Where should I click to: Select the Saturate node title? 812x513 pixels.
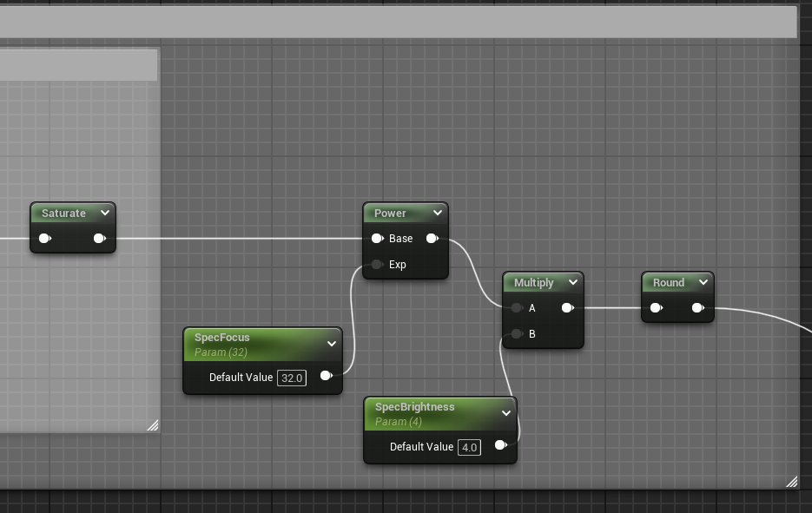tap(63, 214)
